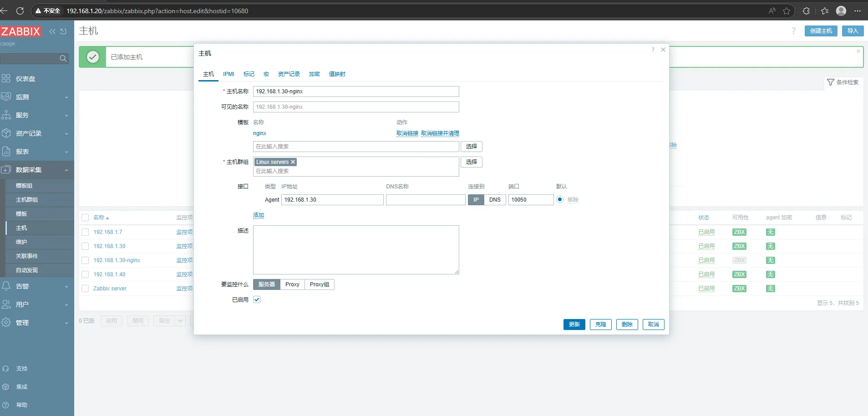Open the 导出 export dropdown arrow
The width and height of the screenshot is (868, 416).
point(180,321)
